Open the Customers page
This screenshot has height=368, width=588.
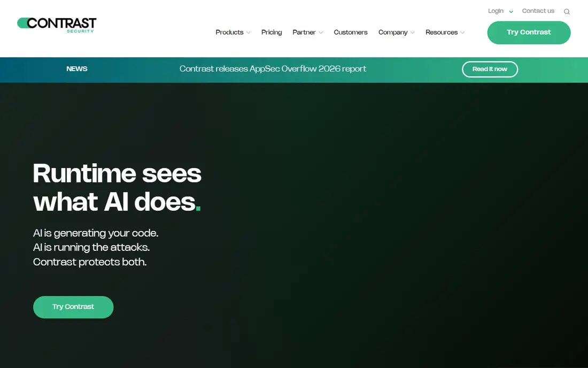(x=351, y=32)
